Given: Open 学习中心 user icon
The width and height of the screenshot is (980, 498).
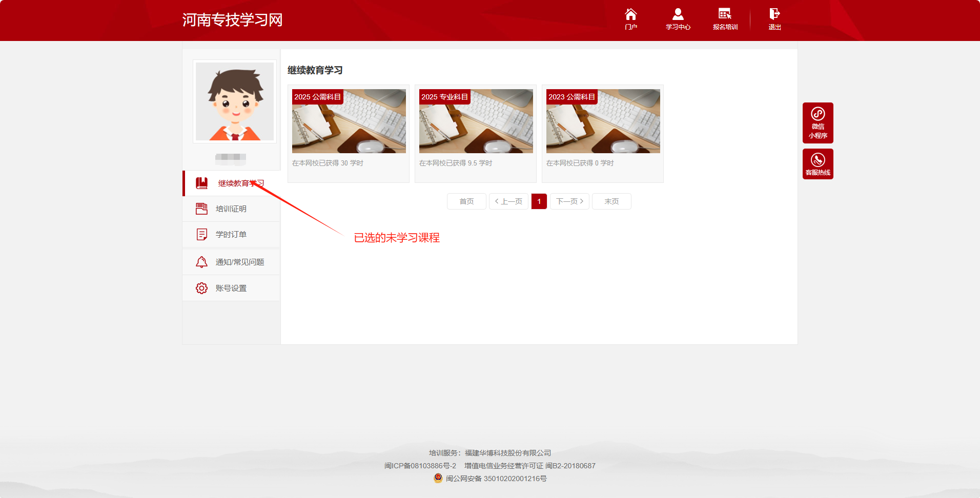Looking at the screenshot, I should point(678,14).
